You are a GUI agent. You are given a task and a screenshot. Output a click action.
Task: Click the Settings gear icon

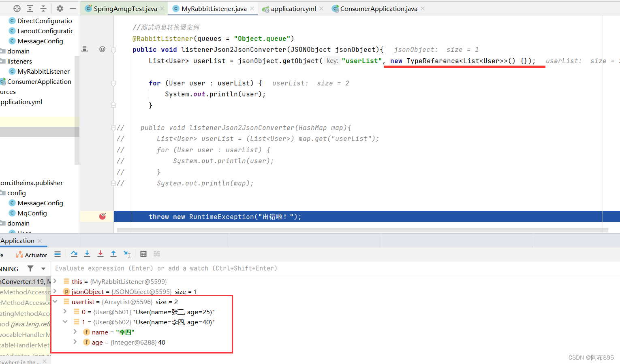60,8
